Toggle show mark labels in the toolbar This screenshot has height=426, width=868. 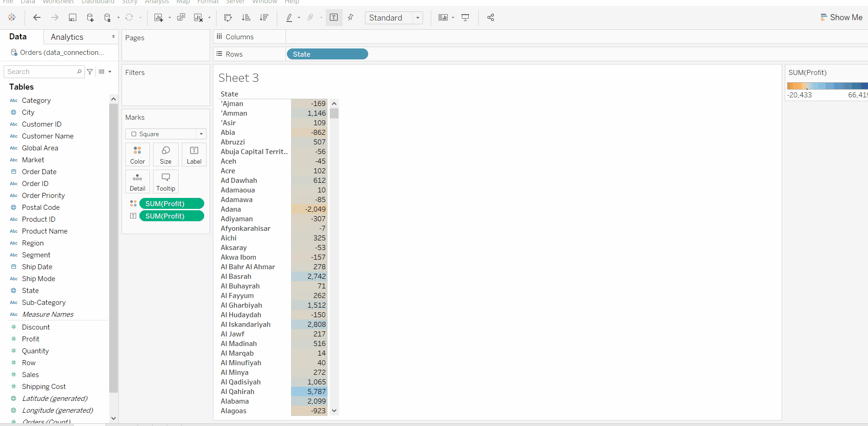click(x=334, y=17)
